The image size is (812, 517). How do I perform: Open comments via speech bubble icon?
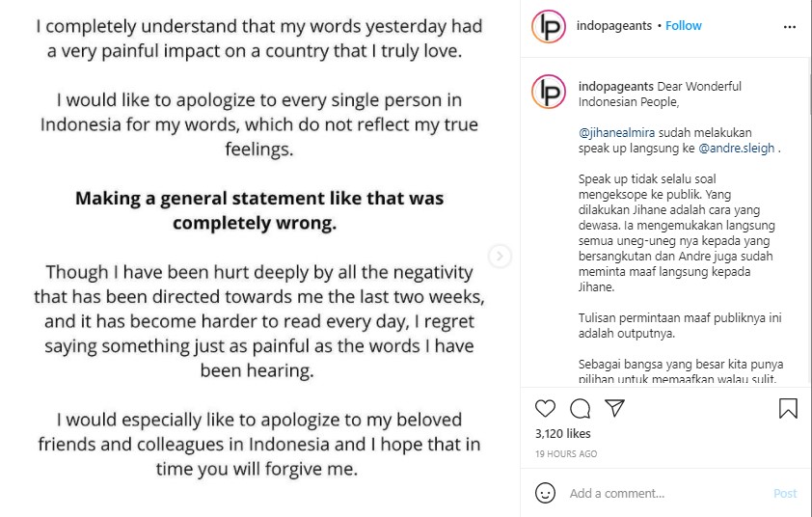click(580, 409)
